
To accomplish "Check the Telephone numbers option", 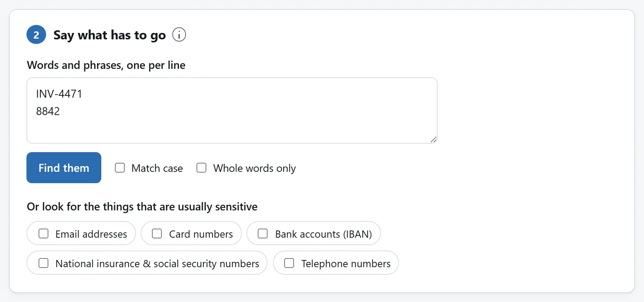I will [289, 263].
